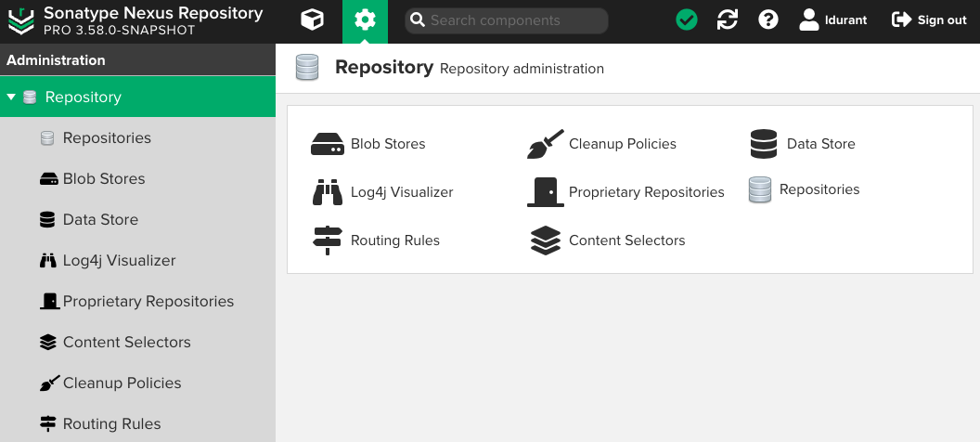Click the Repositories database icon in main panel
The width and height of the screenshot is (980, 442).
(759, 189)
